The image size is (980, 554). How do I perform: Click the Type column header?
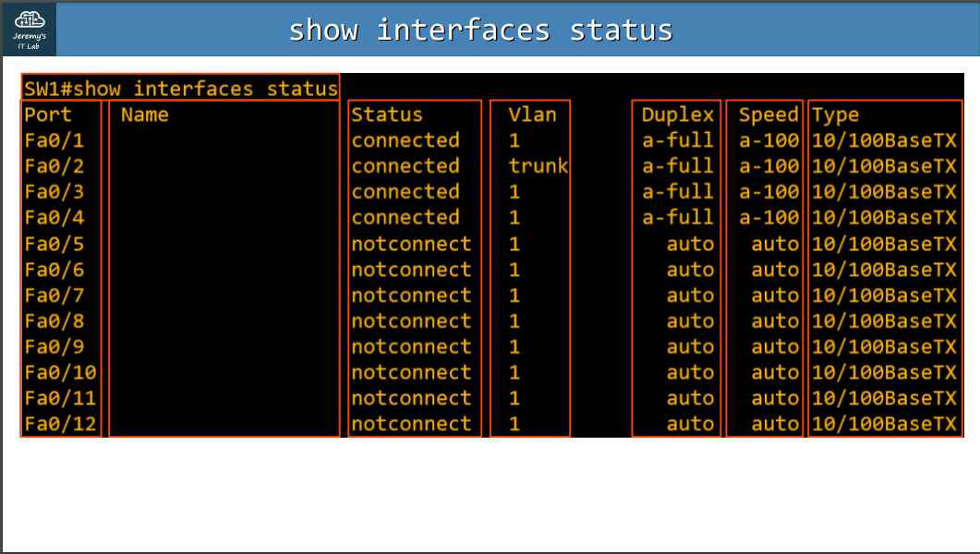835,114
